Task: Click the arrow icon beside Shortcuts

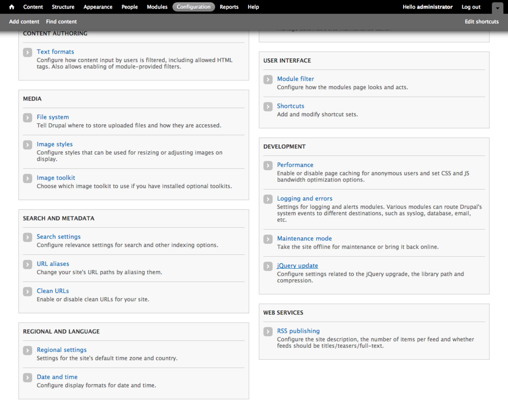Action: [x=268, y=106]
